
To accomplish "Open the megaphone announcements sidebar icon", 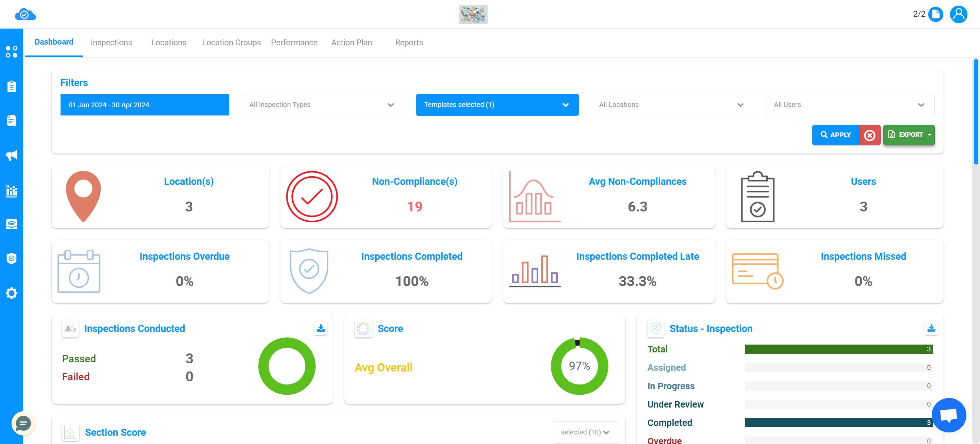I will click(x=12, y=155).
